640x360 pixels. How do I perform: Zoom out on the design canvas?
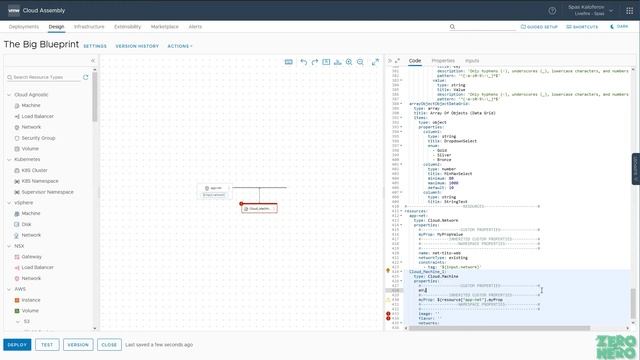tap(360, 62)
